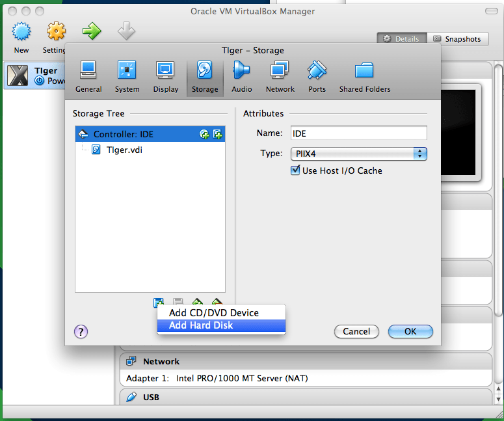Click the controller Name field containing IDE
The width and height of the screenshot is (504, 421).
click(x=359, y=133)
